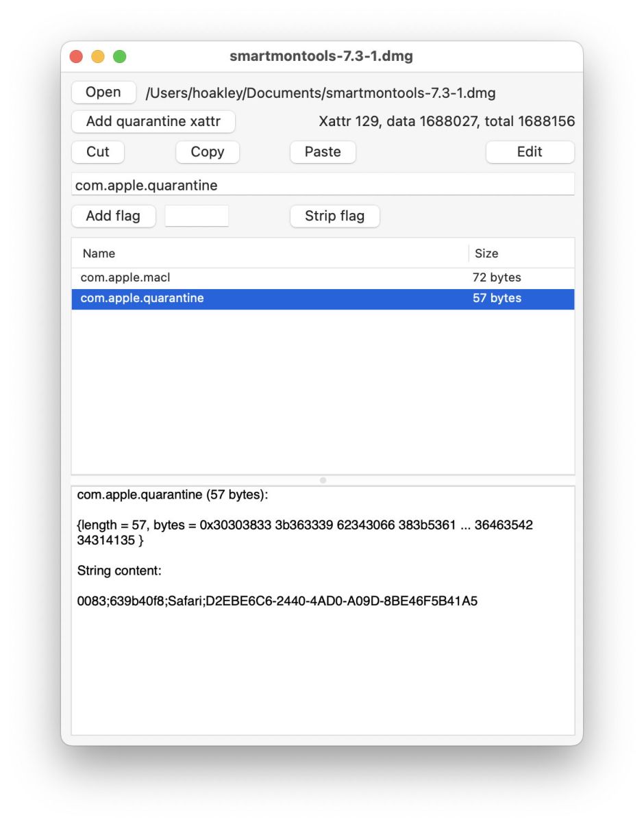Click the Add flag button
This screenshot has height=826, width=644.
coord(113,216)
